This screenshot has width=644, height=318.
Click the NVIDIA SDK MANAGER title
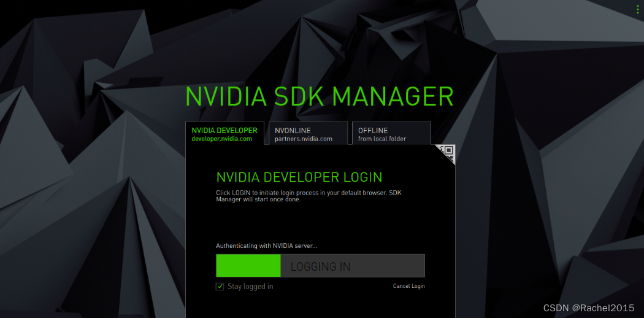320,97
